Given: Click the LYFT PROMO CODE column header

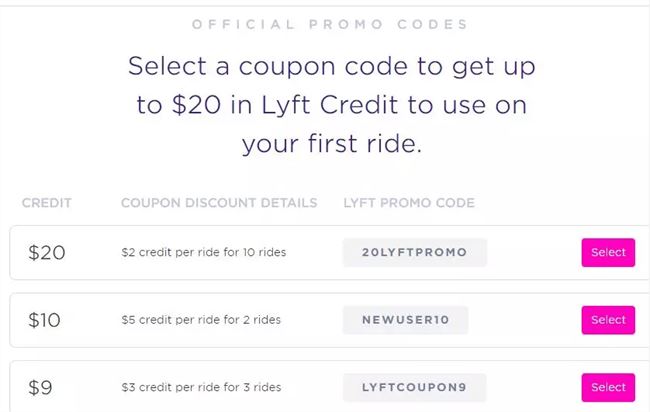Looking at the screenshot, I should point(408,203).
